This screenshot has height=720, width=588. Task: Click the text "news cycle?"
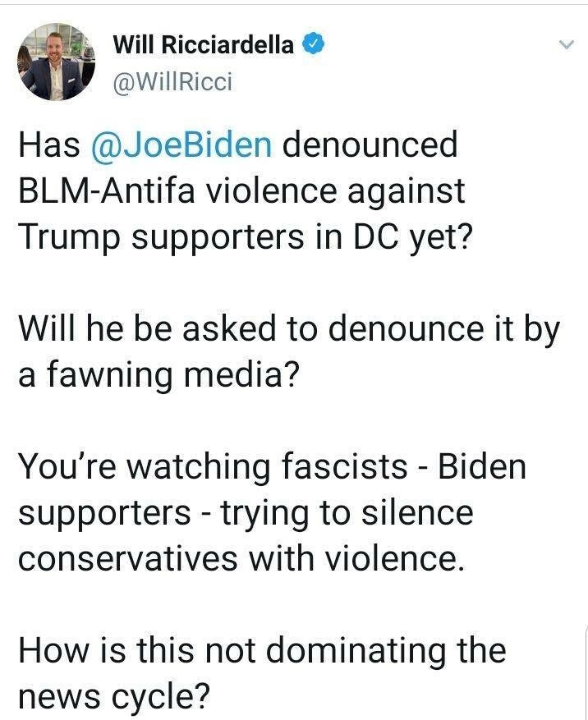coord(114,697)
